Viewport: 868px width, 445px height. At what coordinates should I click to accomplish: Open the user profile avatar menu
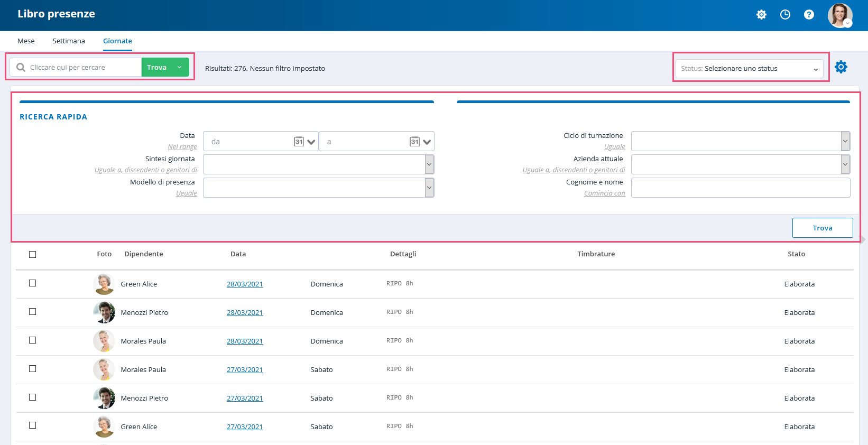[x=840, y=15]
